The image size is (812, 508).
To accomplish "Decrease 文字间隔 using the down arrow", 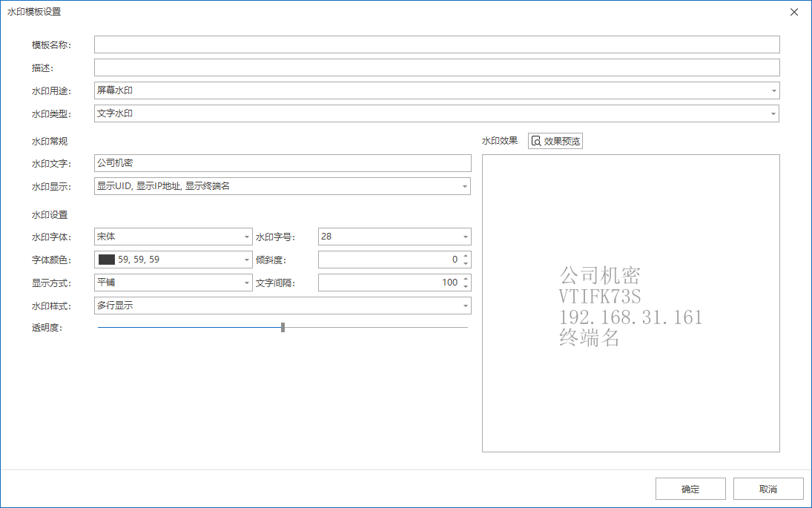I will (465, 286).
